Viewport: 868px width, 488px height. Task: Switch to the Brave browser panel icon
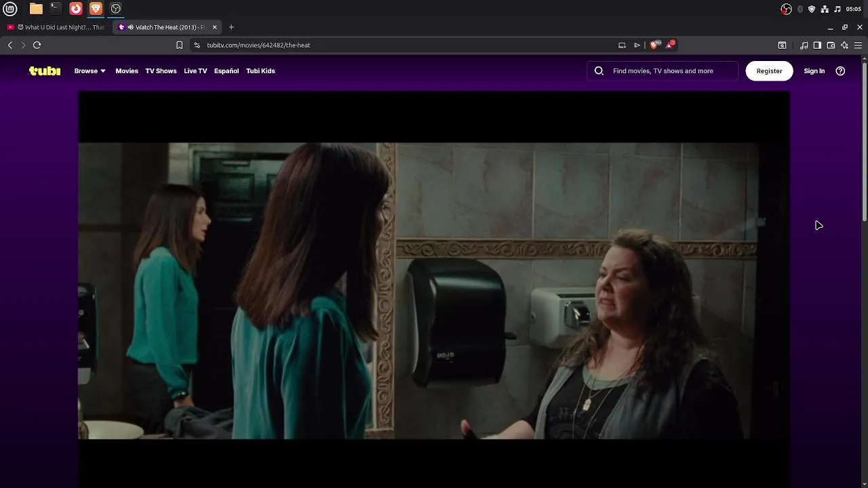pyautogui.click(x=96, y=9)
